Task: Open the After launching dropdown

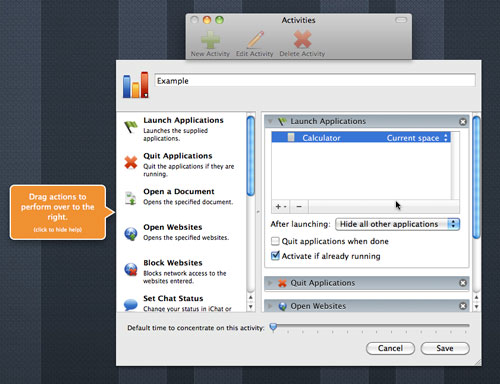Action: tap(398, 224)
